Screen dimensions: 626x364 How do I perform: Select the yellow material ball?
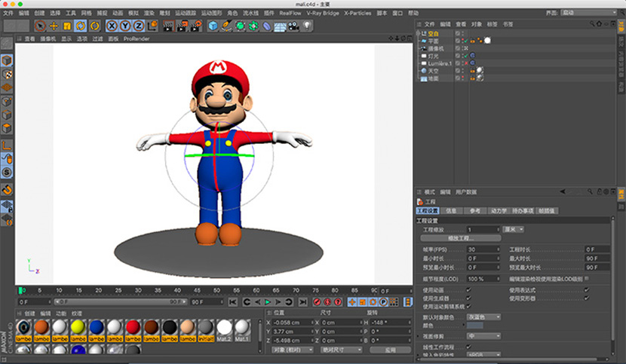tap(78, 327)
